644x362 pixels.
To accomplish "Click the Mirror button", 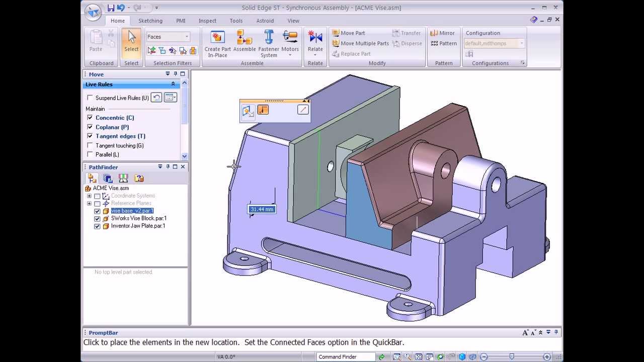I will point(442,33).
